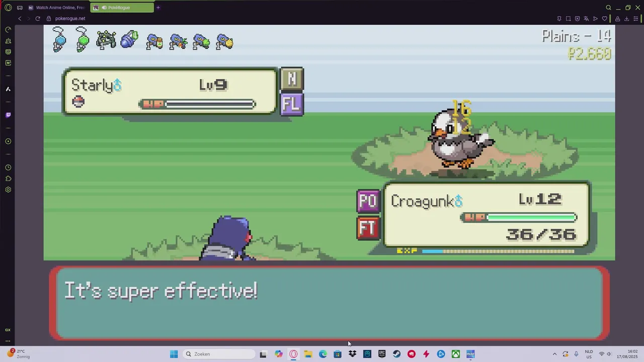Open the Opera account profile icon
Image resolution: width=644 pixels, height=362 pixels.
tap(617, 19)
